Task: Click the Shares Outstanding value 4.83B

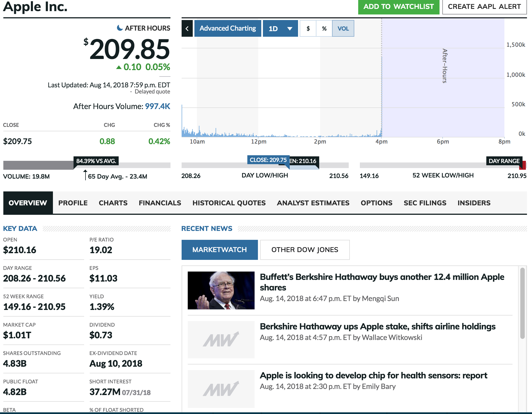Action: point(15,363)
